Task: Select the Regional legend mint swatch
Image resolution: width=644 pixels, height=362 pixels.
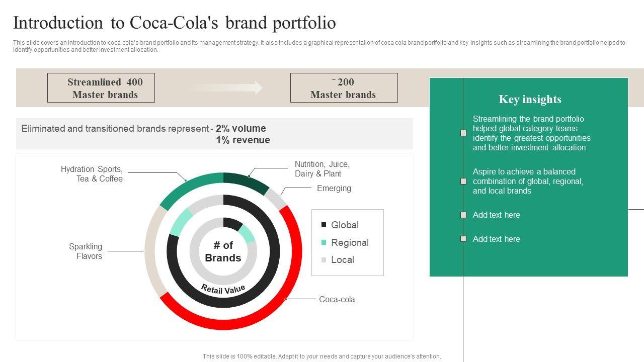Action: tap(324, 243)
